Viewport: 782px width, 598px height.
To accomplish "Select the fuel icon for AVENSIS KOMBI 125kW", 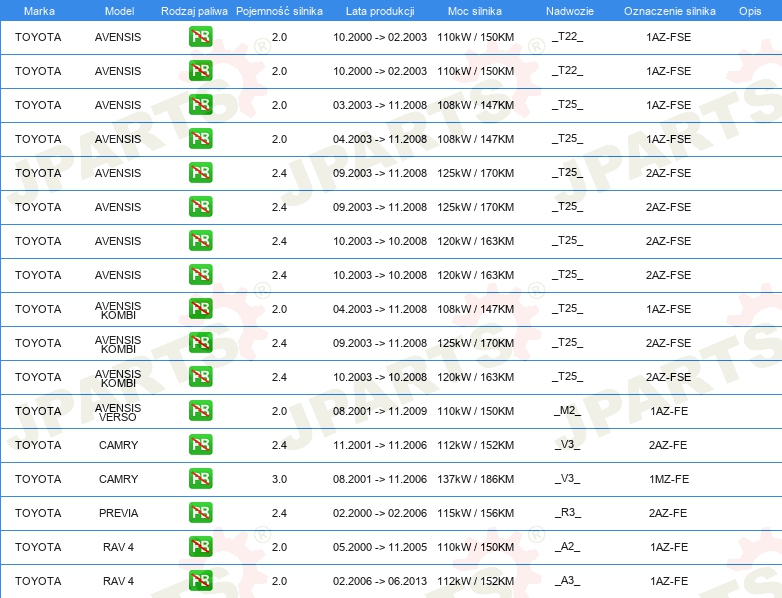I will pos(200,343).
